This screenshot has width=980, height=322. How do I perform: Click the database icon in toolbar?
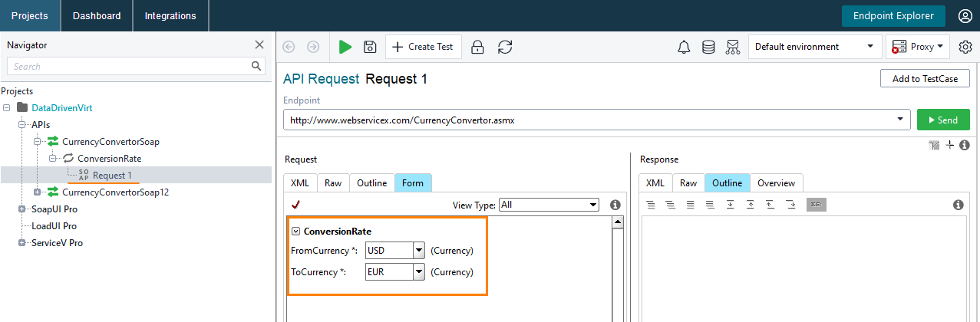click(x=708, y=47)
